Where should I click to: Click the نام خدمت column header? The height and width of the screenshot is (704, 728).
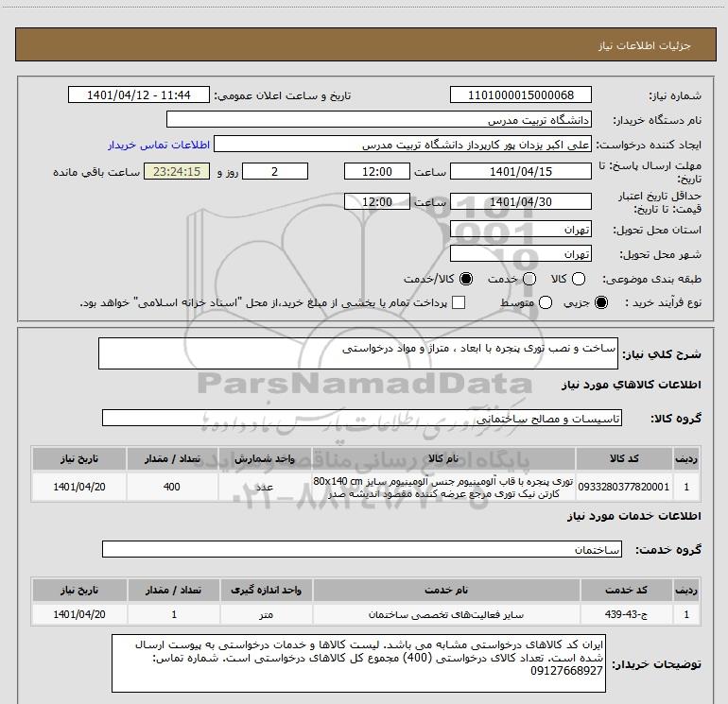(x=446, y=590)
